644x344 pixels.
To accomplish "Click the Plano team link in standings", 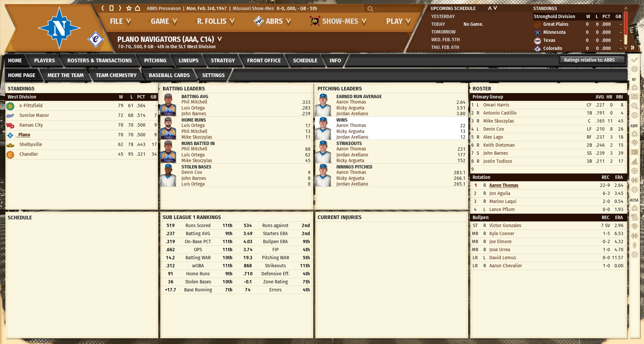I will coord(24,135).
